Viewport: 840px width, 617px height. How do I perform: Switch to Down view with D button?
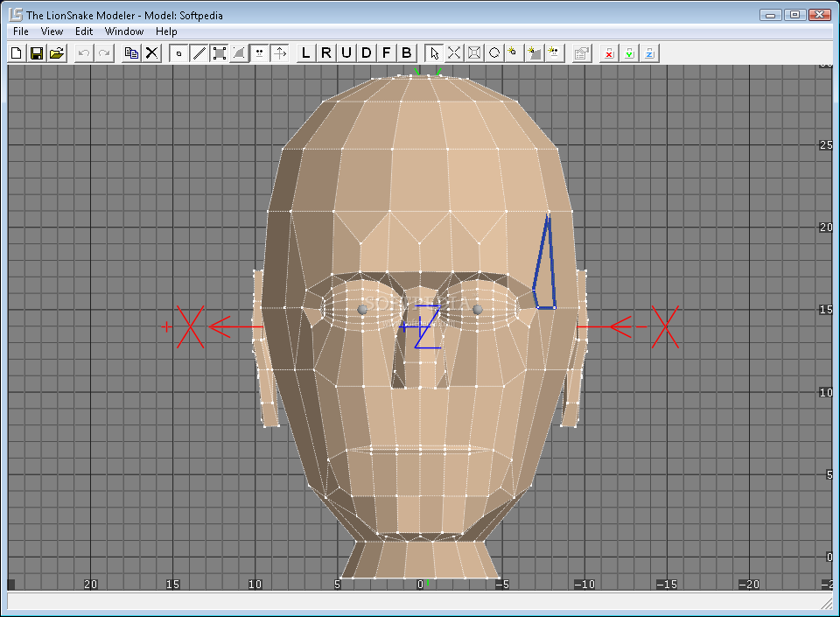click(x=367, y=53)
